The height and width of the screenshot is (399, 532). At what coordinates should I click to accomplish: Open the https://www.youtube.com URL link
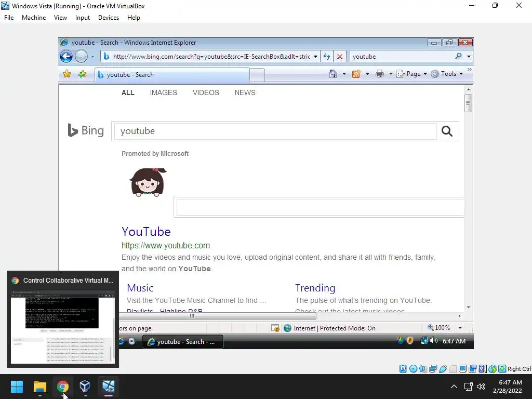click(x=166, y=245)
